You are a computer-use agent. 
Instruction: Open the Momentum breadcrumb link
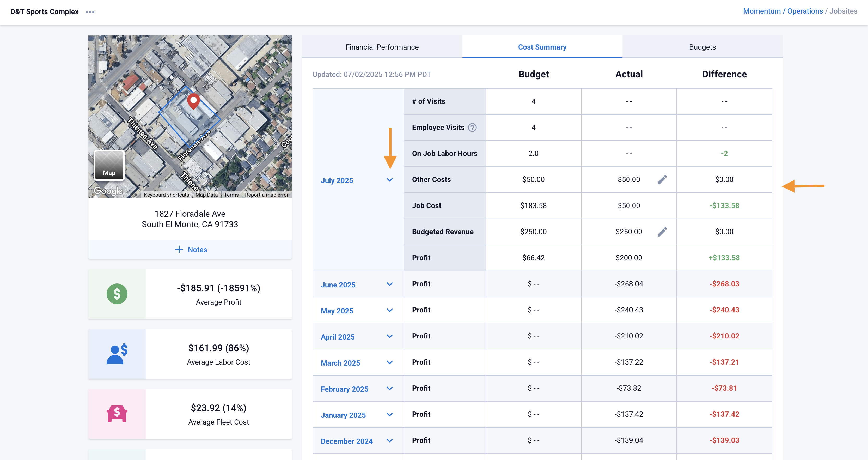click(762, 11)
